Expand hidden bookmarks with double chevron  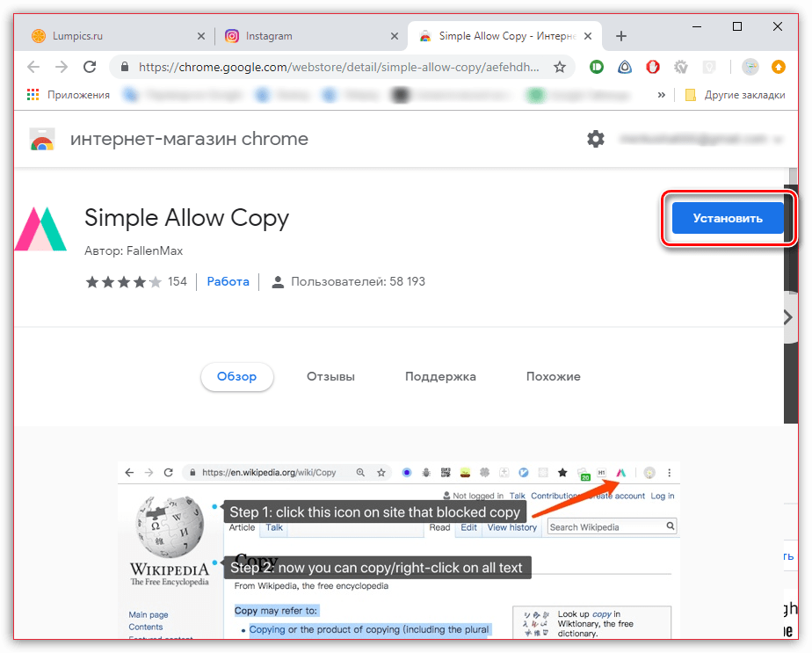pos(661,95)
